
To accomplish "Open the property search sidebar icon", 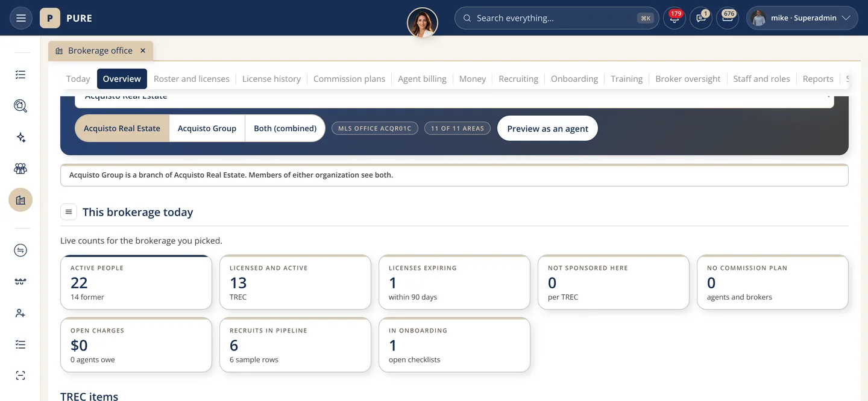I will coord(20,106).
